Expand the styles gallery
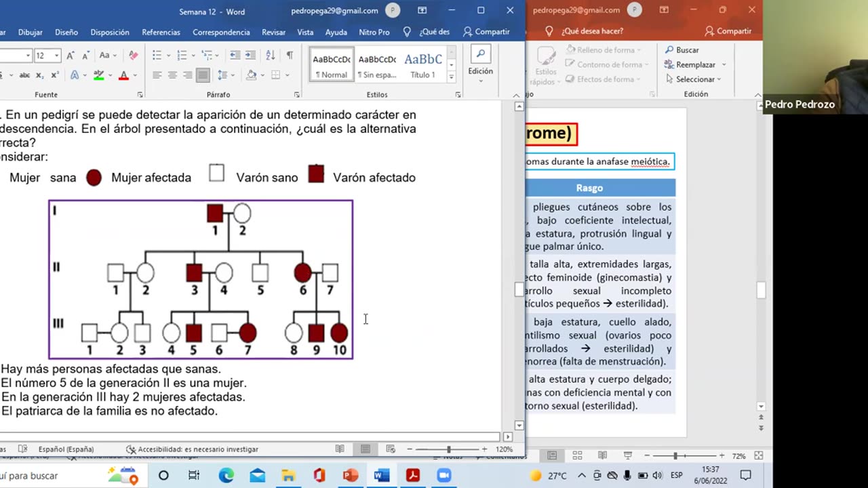The width and height of the screenshot is (868, 488). 452,78
